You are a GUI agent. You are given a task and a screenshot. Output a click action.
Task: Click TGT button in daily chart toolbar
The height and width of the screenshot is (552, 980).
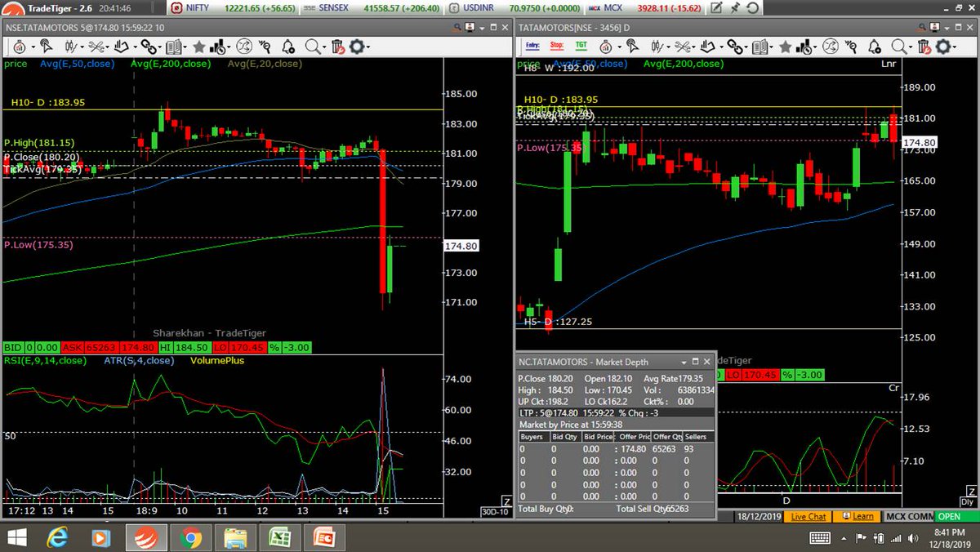click(581, 45)
